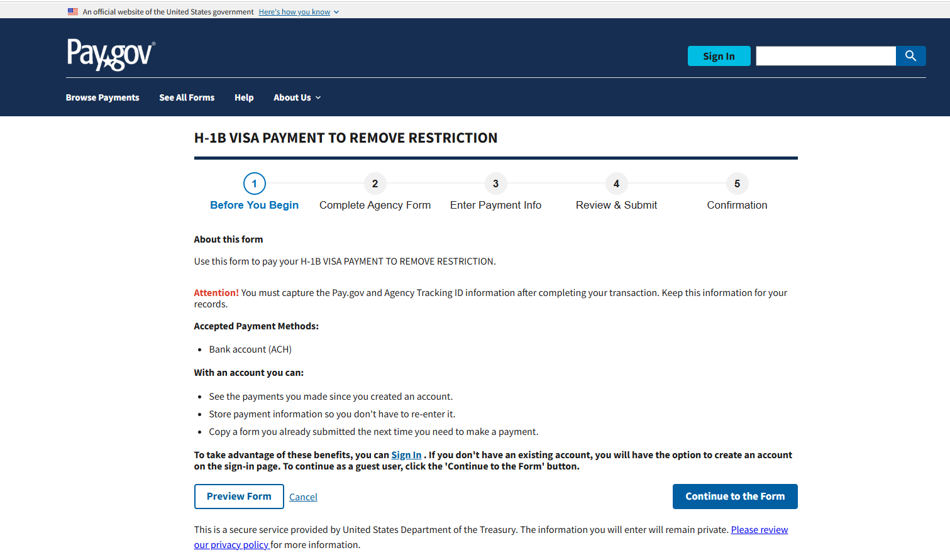This screenshot has width=950, height=560.
Task: Click step 2 circle Complete Agency Form
Action: [375, 184]
